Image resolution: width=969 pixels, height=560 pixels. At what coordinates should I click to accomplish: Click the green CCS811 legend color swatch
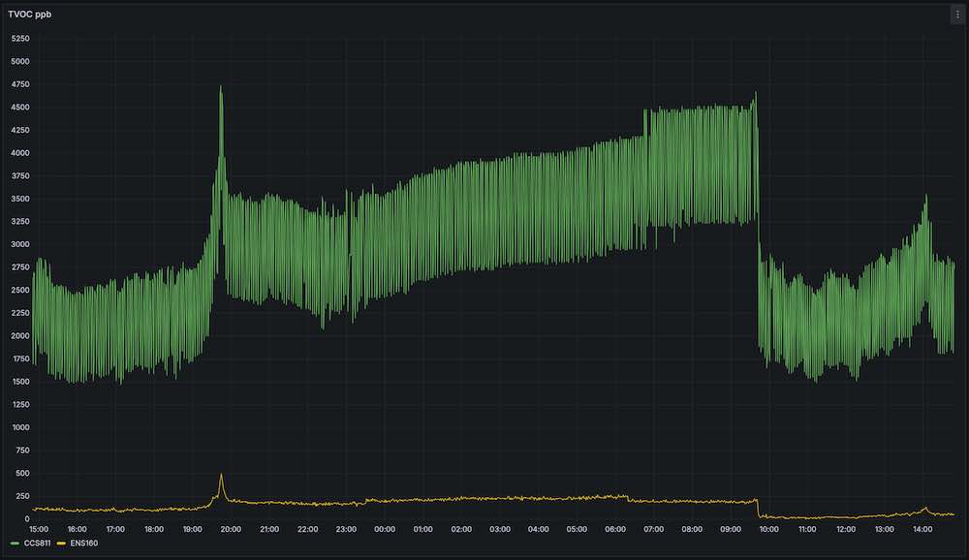click(15, 544)
